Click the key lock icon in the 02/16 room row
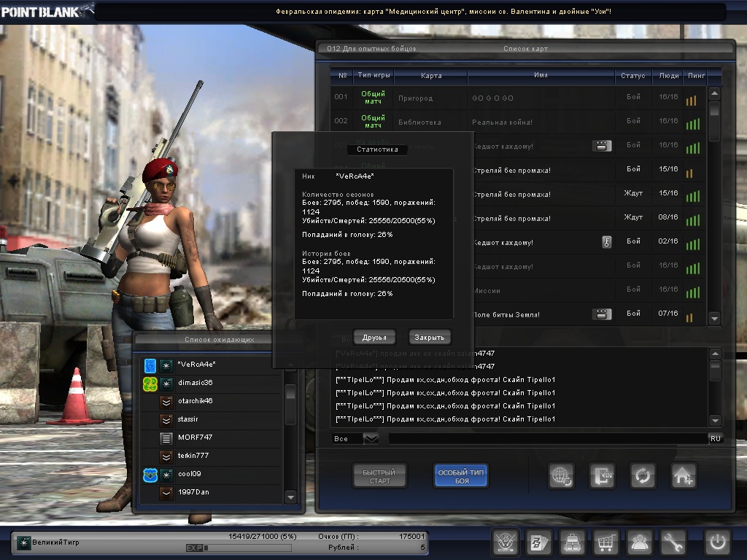 coord(606,242)
